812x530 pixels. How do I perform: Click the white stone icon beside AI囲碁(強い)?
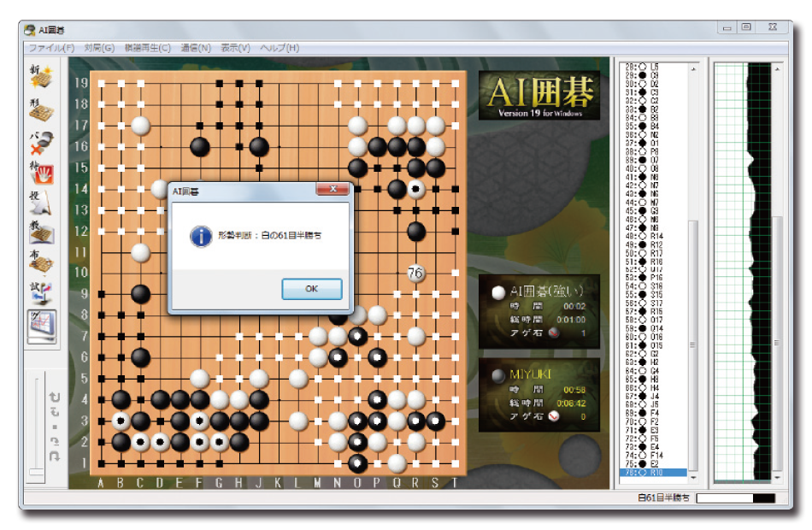[498, 292]
